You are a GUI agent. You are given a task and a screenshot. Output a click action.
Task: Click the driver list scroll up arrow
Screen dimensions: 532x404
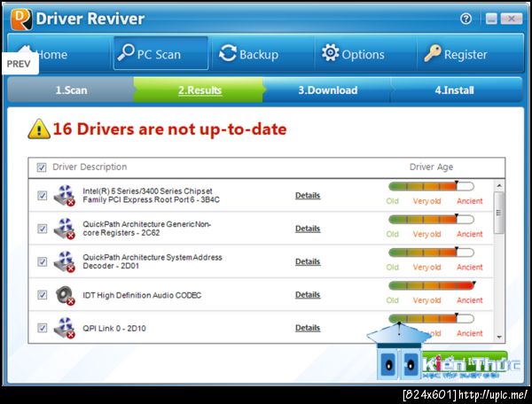pyautogui.click(x=499, y=185)
